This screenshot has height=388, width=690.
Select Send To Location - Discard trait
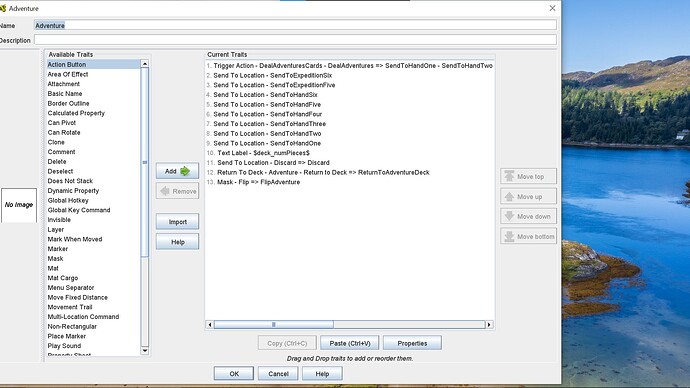tap(350, 162)
